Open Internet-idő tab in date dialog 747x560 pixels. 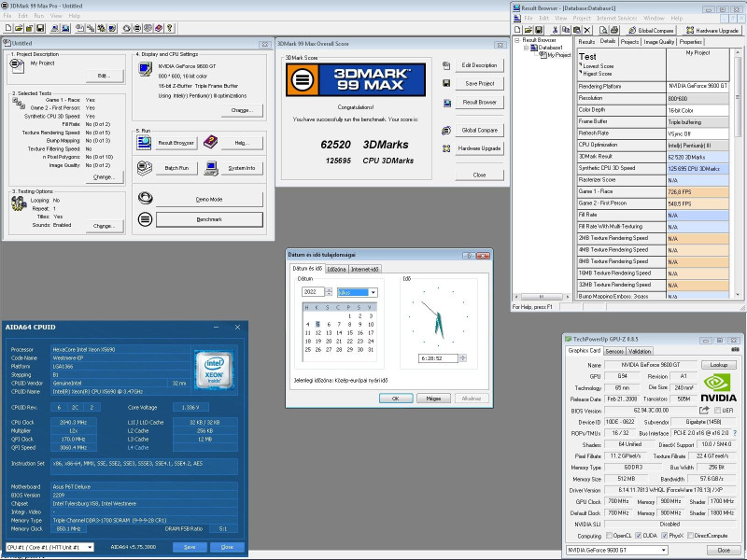(x=364, y=269)
